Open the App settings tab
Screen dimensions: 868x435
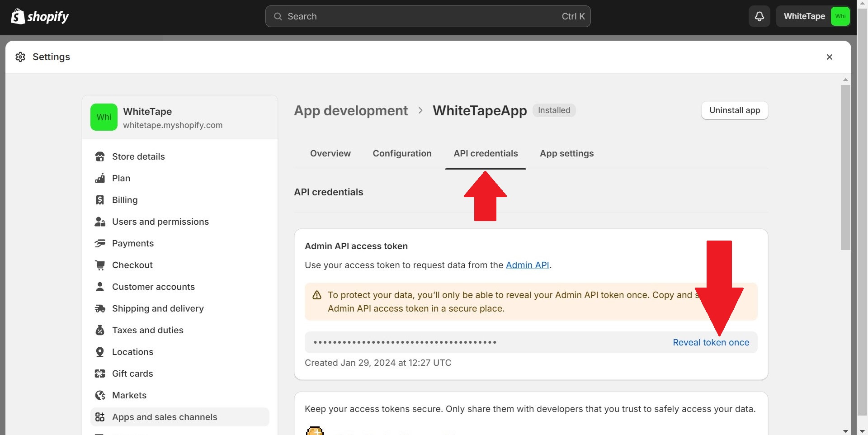coord(567,153)
